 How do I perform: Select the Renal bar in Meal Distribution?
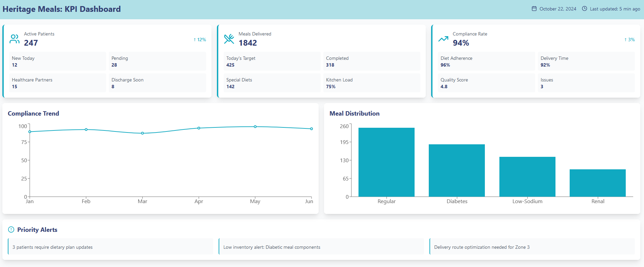tap(598, 183)
